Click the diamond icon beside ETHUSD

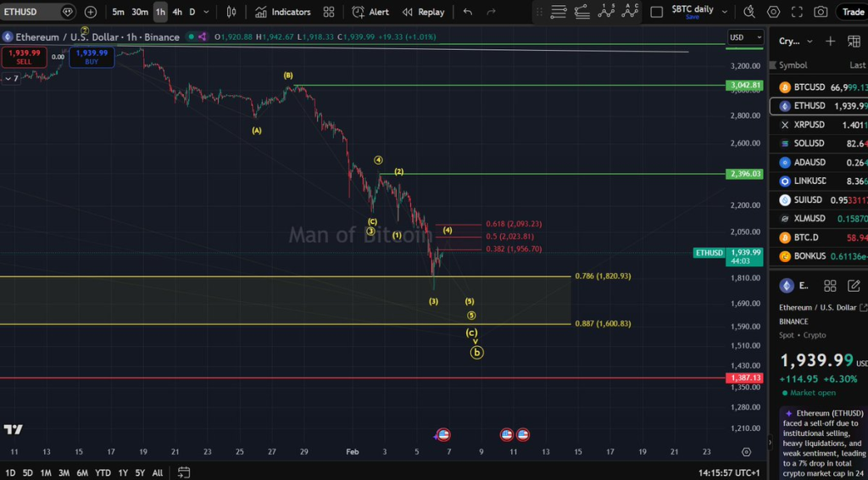(x=67, y=12)
